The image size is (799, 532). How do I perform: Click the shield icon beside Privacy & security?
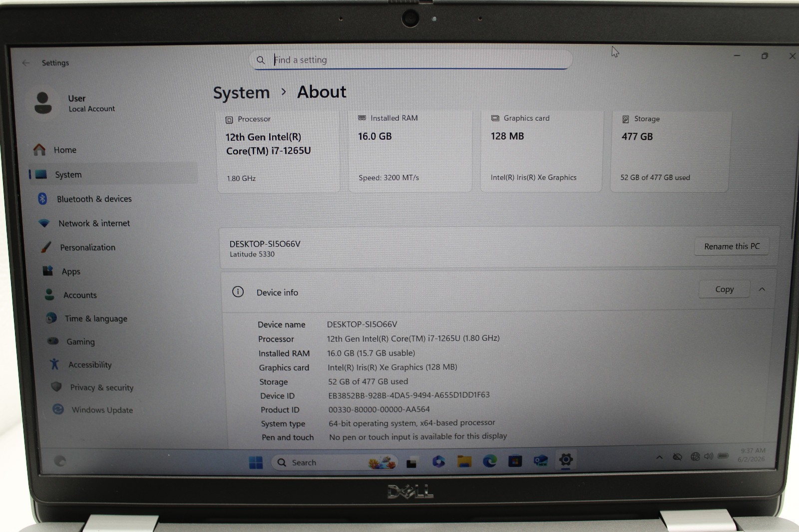[56, 387]
